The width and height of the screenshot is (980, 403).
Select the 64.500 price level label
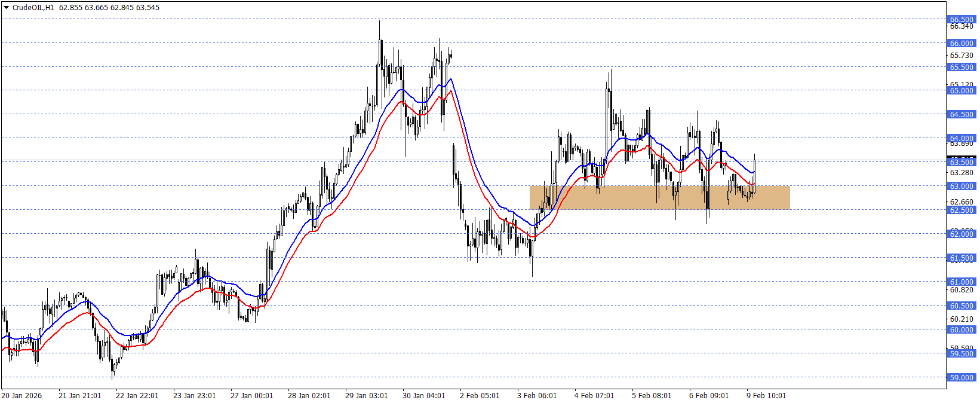point(961,115)
